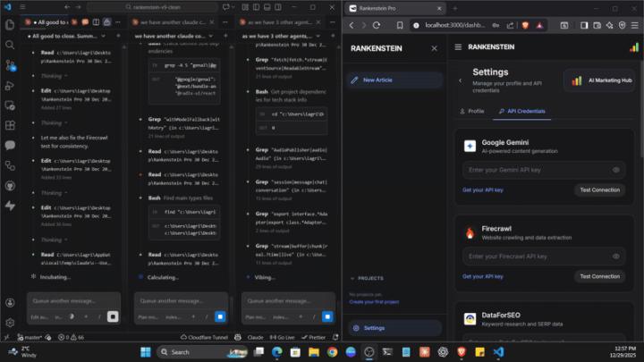
Task: Open the more actions menu of first tab group
Action: [118, 21]
